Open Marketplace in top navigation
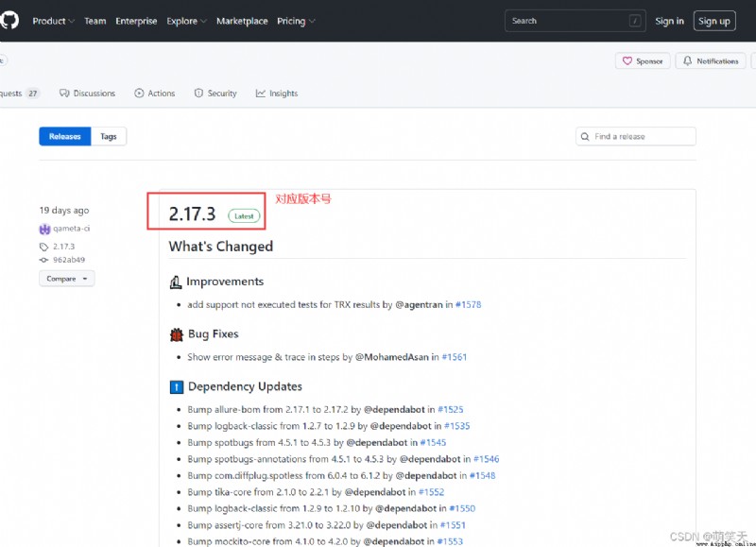 click(242, 21)
